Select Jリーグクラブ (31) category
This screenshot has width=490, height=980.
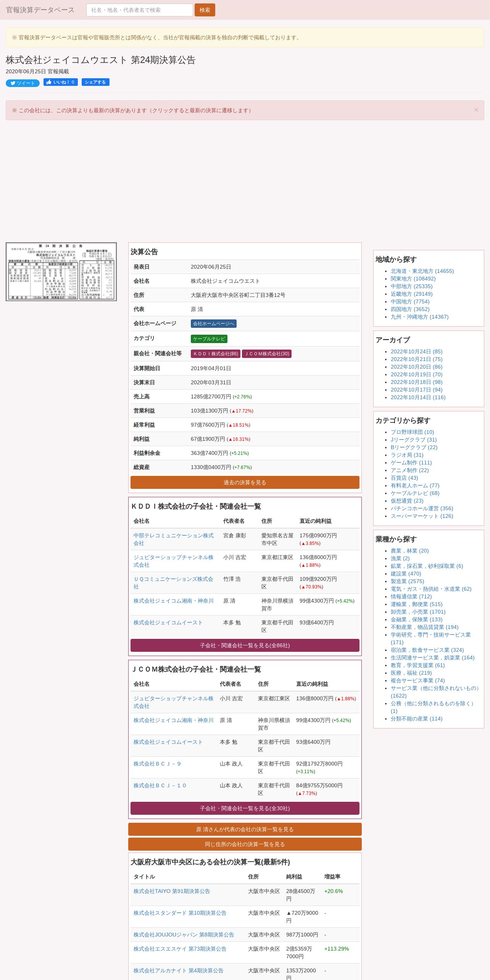coord(414,440)
